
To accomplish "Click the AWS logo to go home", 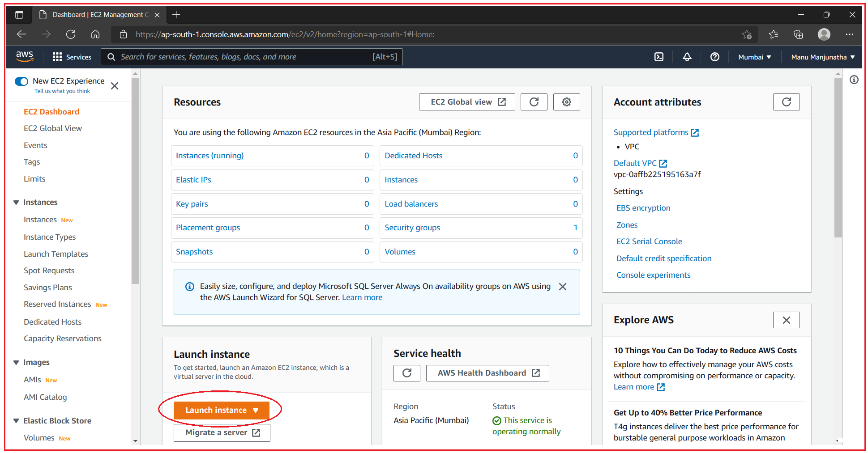I will pos(25,56).
